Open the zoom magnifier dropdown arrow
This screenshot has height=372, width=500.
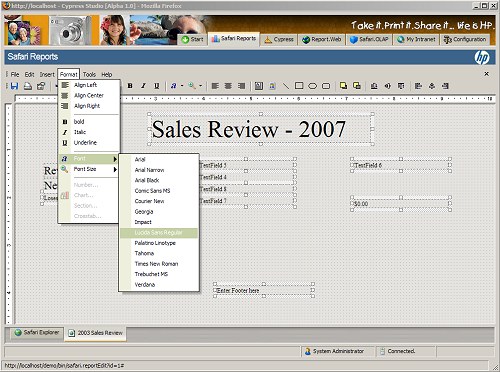200,86
